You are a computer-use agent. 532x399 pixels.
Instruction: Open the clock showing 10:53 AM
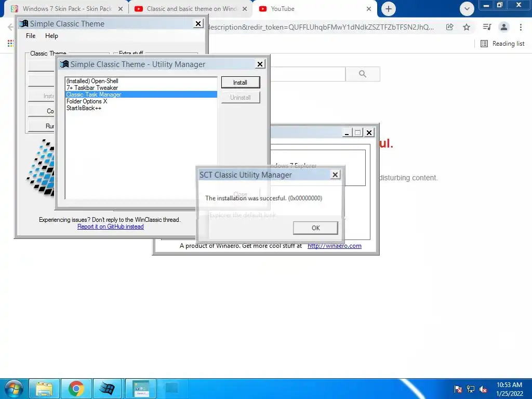[509, 389]
